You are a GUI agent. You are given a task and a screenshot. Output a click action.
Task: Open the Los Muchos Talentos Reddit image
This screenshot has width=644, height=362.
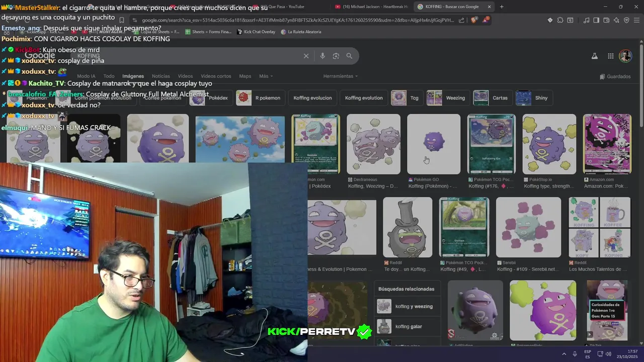pos(599,227)
